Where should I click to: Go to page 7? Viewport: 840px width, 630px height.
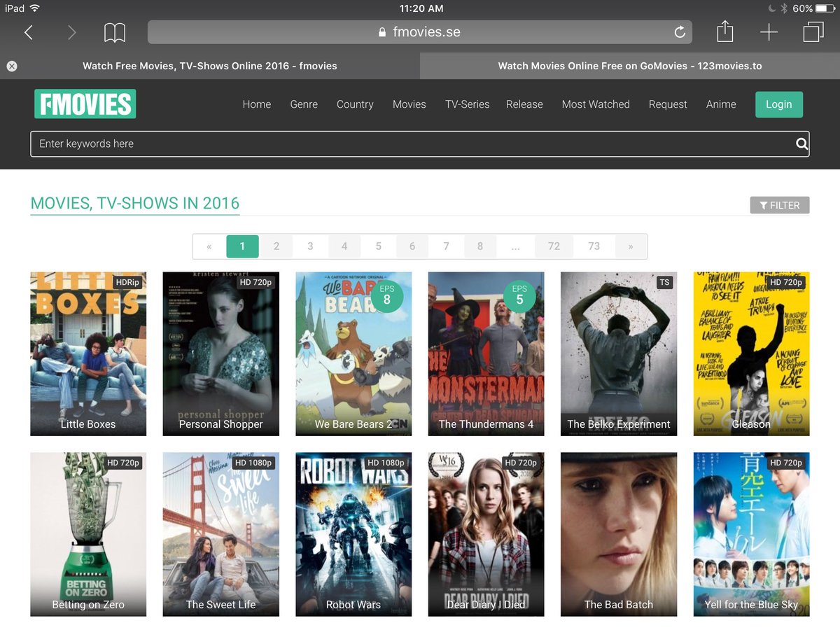coord(446,246)
